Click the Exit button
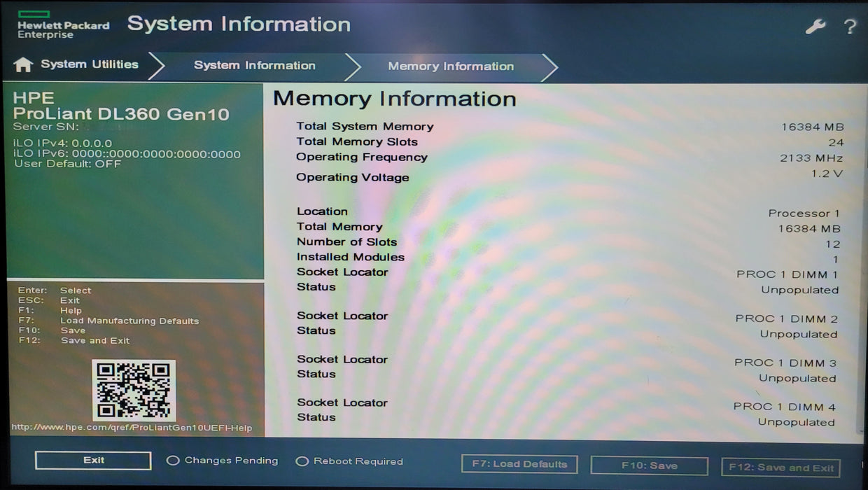868x490 pixels. 93,461
